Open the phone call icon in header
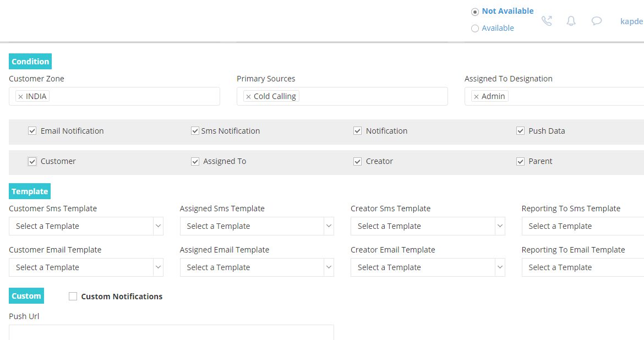 click(x=547, y=21)
